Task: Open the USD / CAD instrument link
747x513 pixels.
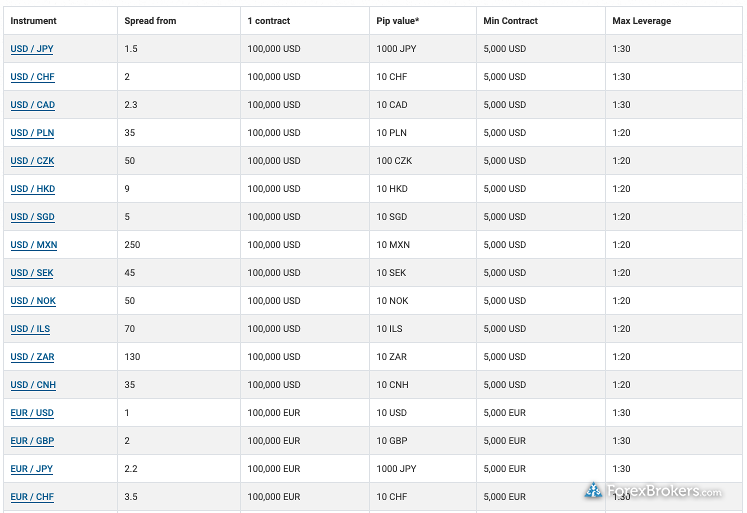Action: pyautogui.click(x=32, y=105)
